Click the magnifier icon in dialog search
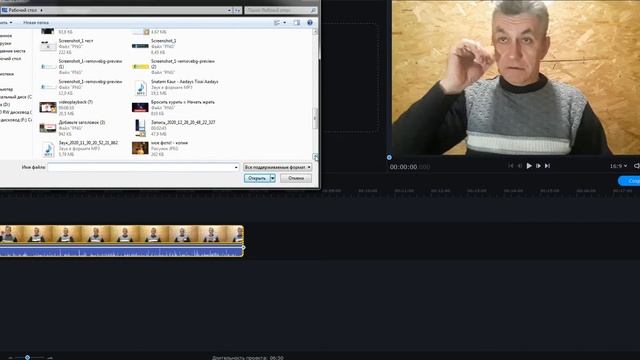 tap(313, 10)
